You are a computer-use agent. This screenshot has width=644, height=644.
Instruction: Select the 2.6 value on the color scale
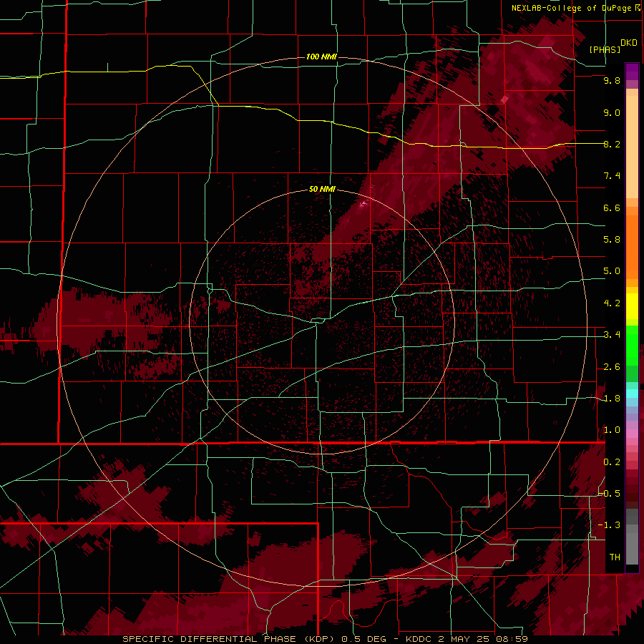[x=612, y=367]
